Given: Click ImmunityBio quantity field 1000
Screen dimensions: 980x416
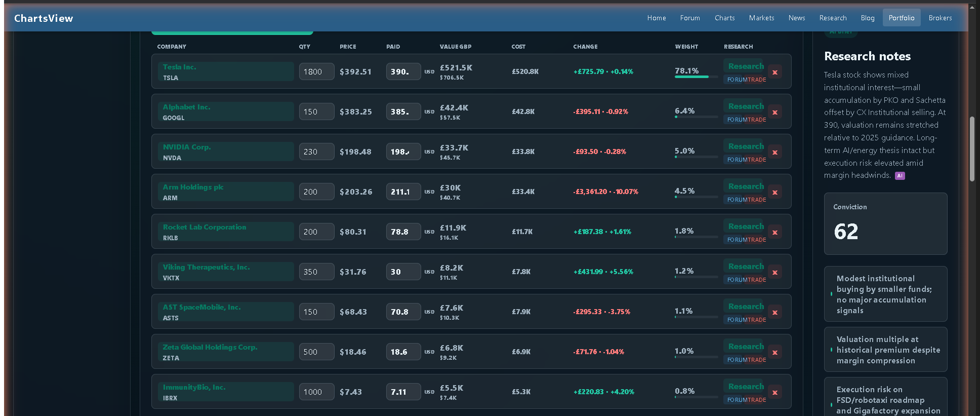Looking at the screenshot, I should [x=316, y=392].
